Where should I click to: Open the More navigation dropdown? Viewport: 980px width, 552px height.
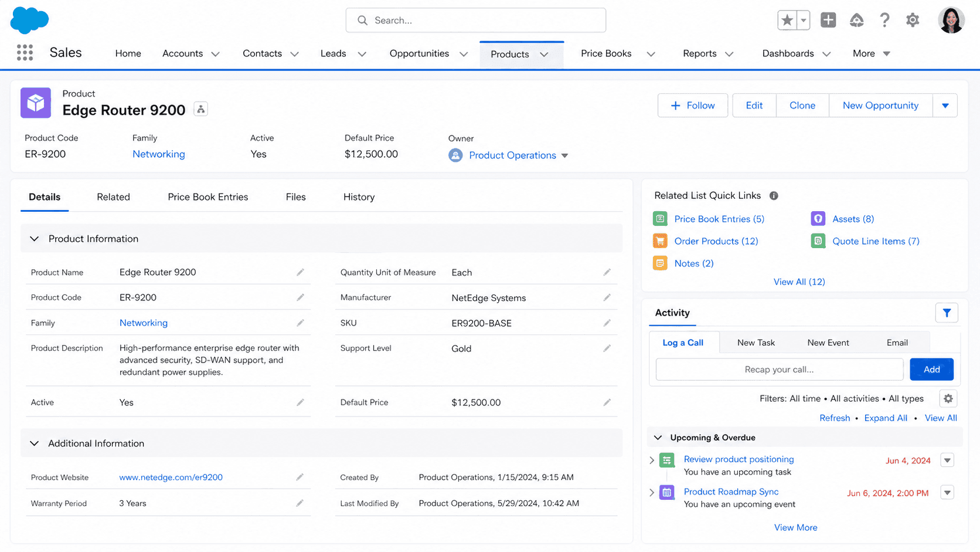pyautogui.click(x=872, y=53)
